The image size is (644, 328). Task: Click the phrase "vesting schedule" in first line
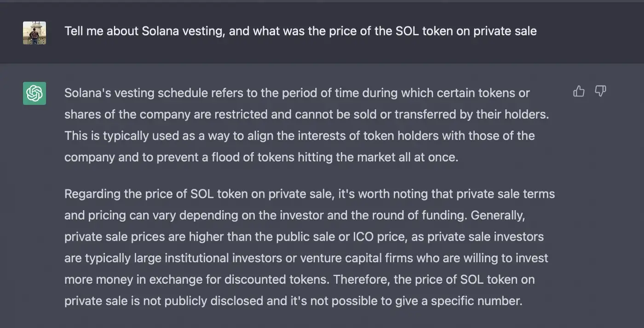161,93
